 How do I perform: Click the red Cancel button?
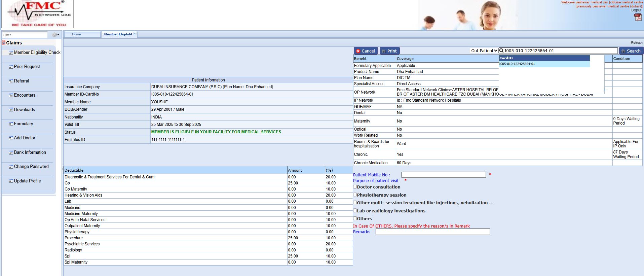coord(366,51)
